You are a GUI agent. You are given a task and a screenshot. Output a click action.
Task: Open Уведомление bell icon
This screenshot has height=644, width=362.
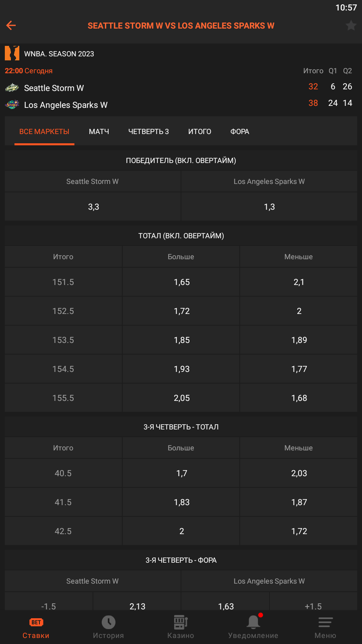(x=253, y=622)
